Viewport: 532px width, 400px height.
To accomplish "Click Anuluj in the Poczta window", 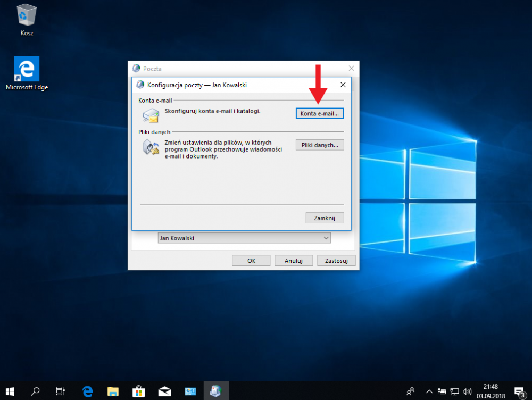I will point(294,261).
